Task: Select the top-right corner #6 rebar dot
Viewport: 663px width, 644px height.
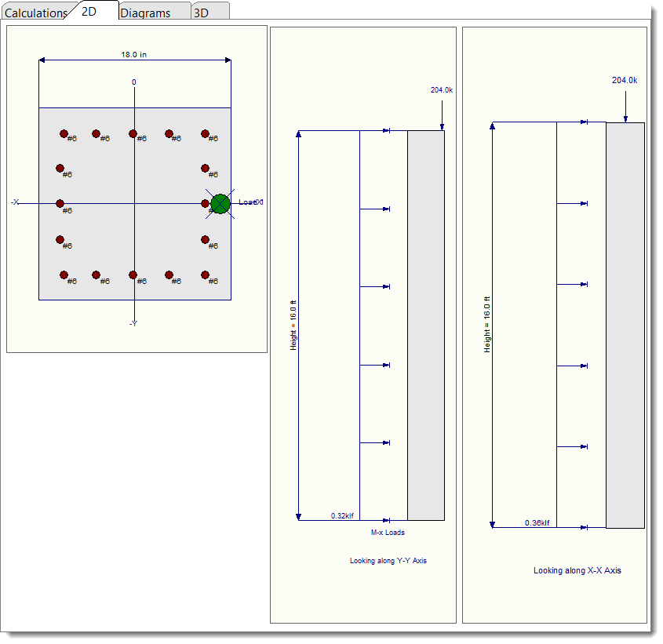Action: click(205, 133)
